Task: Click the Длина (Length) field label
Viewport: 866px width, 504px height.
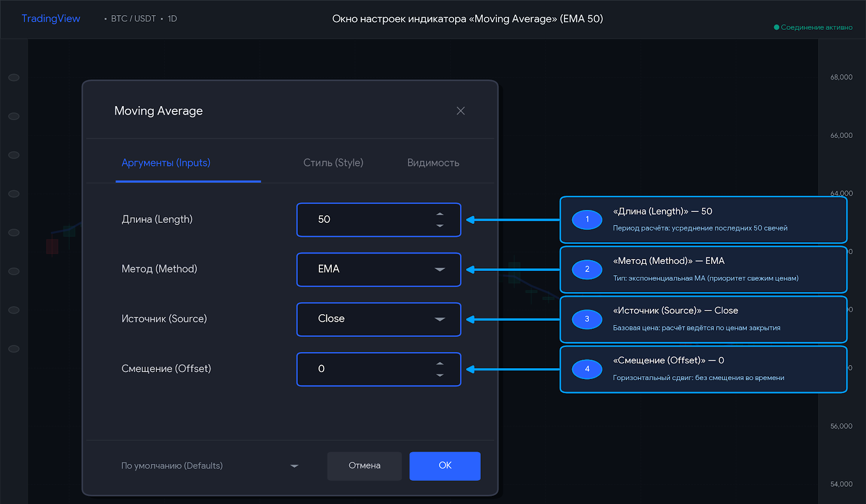Action: (157, 219)
